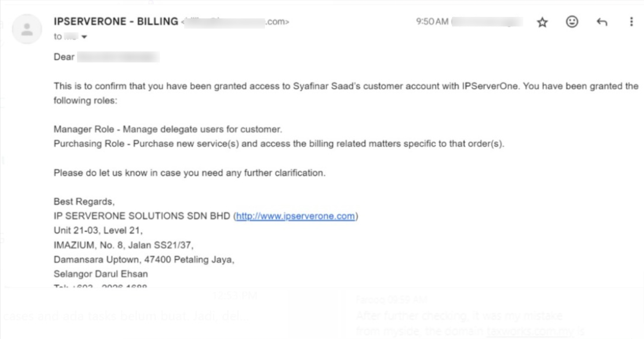Open the three-dot More options menu
644x339 pixels.
631,22
